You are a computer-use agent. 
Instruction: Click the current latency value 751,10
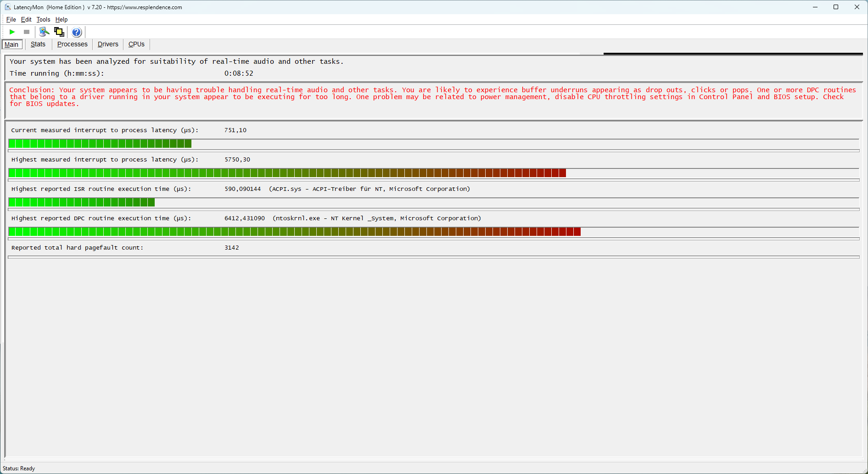tap(235, 130)
